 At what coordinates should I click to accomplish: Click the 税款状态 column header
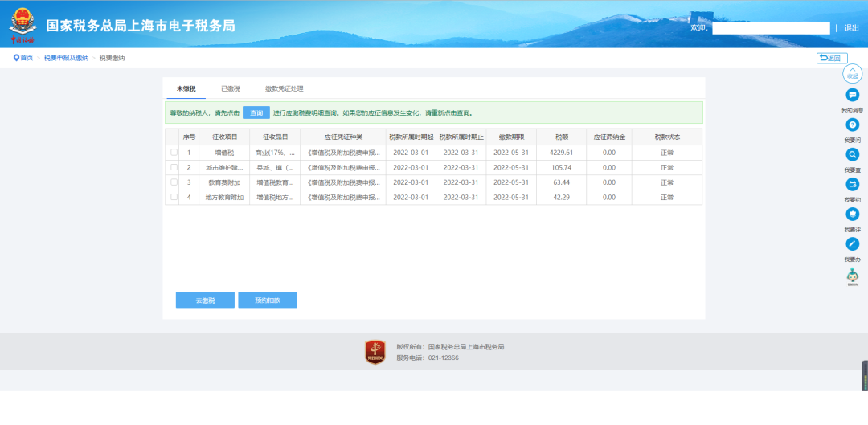[666, 137]
